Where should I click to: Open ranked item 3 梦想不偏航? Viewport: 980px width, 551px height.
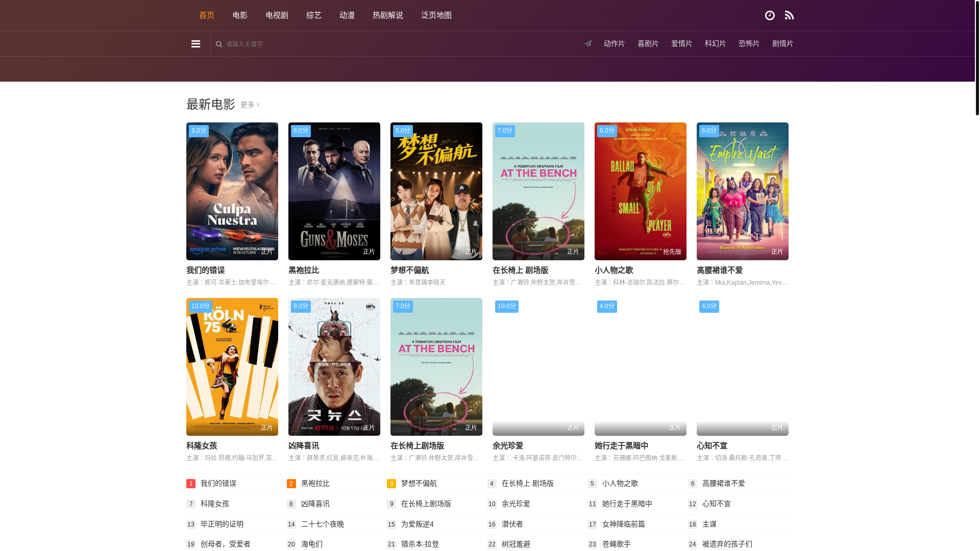(x=419, y=484)
